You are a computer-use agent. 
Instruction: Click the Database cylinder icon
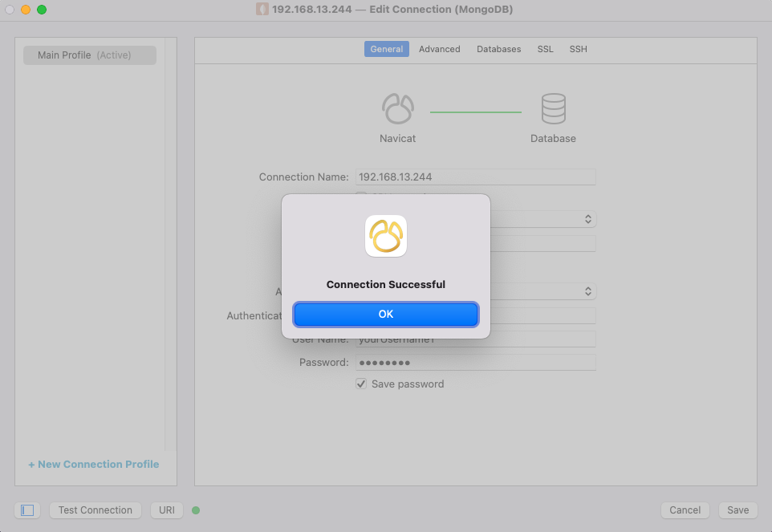tap(554, 108)
